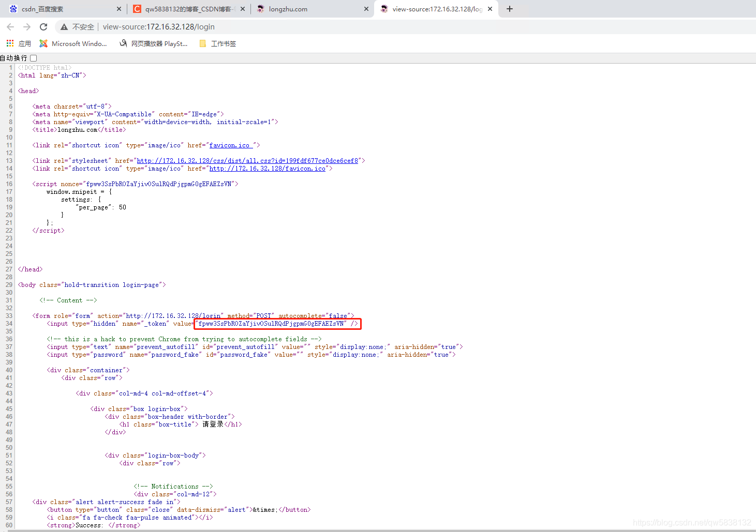Click the password_fake input line
756x532 pixels.
pyautogui.click(x=251, y=355)
